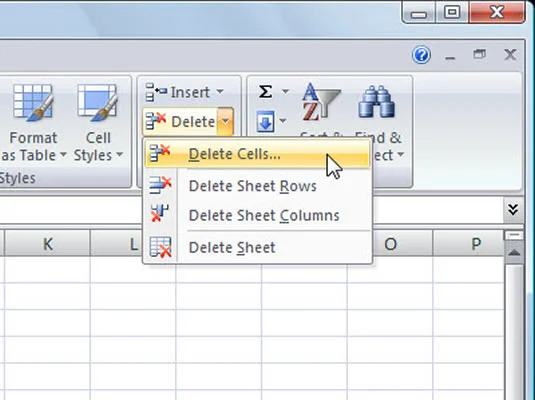Click the AutoSum sigma icon

click(x=265, y=91)
